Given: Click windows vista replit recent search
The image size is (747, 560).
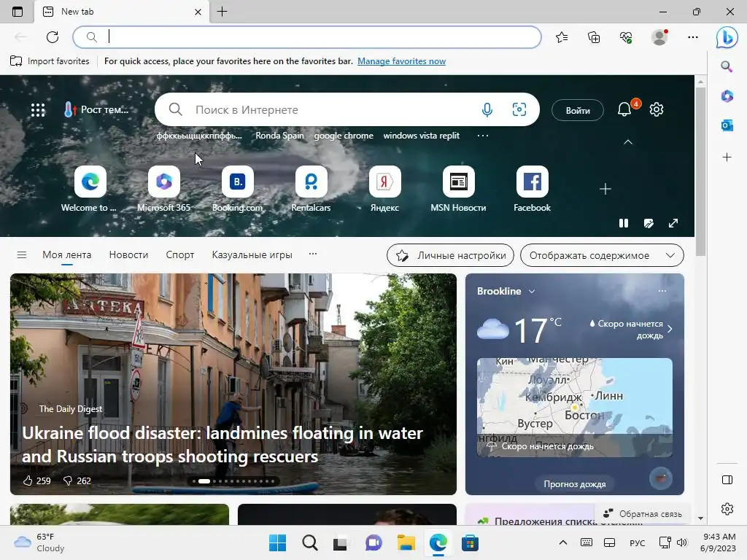Looking at the screenshot, I should point(421,136).
